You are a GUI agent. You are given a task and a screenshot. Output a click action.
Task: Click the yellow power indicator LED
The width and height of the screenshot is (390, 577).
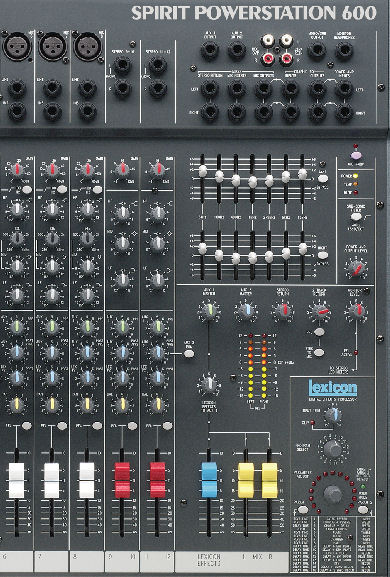(x=355, y=176)
